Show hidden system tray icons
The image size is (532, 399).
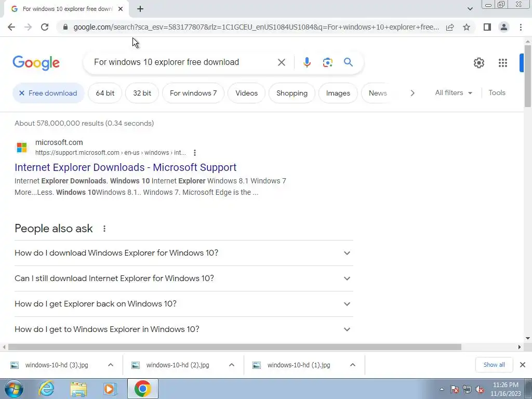tap(442, 389)
